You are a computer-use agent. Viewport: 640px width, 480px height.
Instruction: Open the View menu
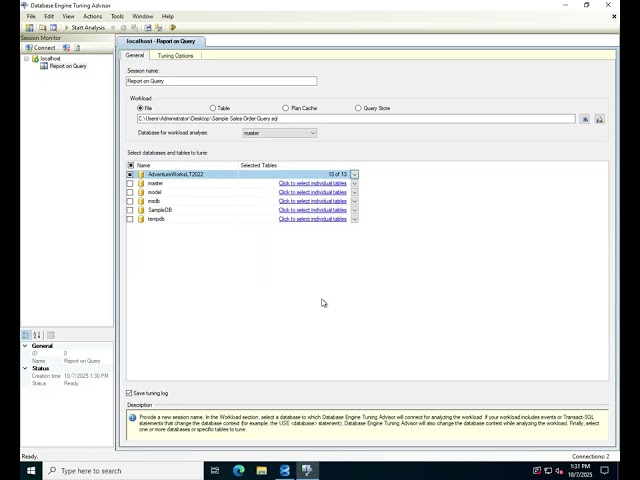coord(68,16)
